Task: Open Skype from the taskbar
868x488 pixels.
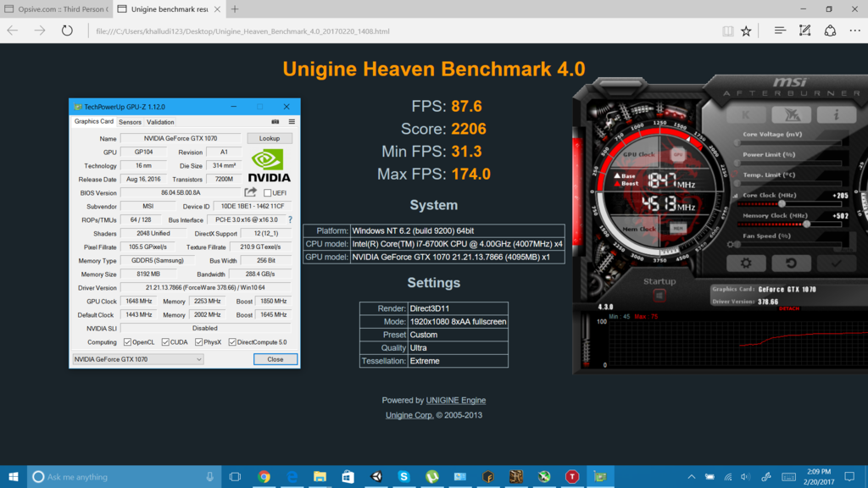Action: pyautogui.click(x=403, y=476)
